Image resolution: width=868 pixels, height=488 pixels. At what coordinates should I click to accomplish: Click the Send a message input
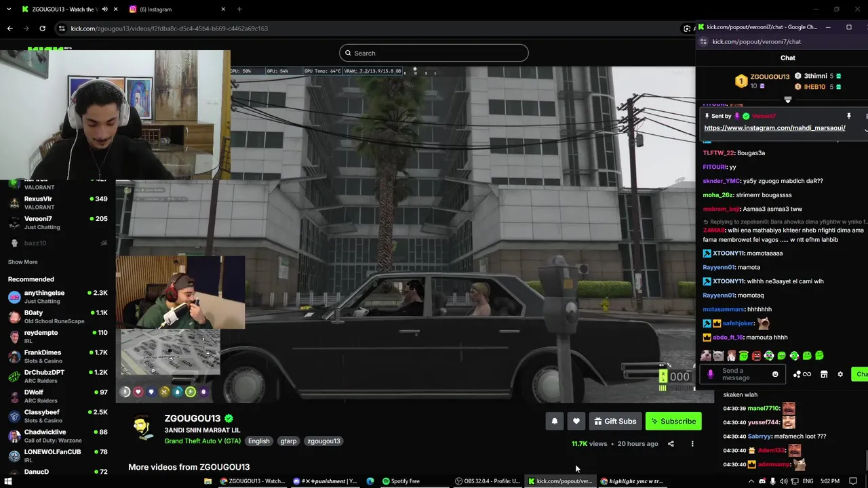point(743,374)
